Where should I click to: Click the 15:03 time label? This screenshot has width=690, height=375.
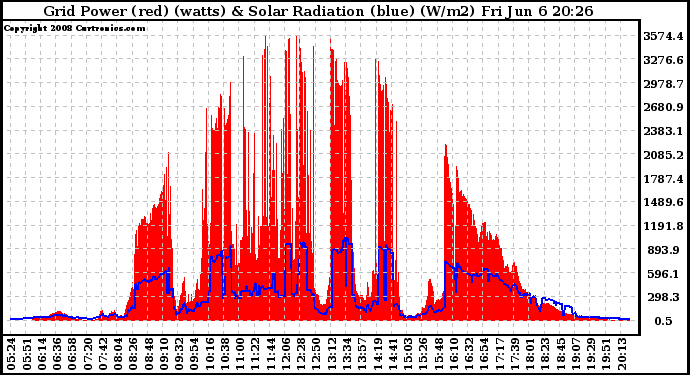(408, 354)
